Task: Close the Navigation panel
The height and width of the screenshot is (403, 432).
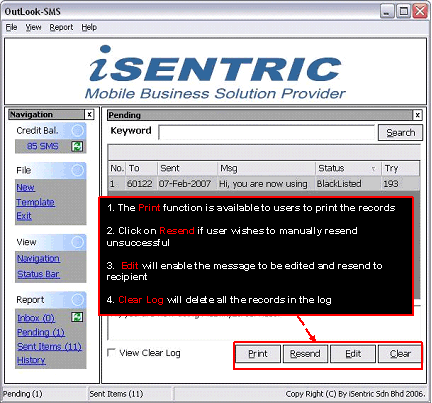Action: 89,114
